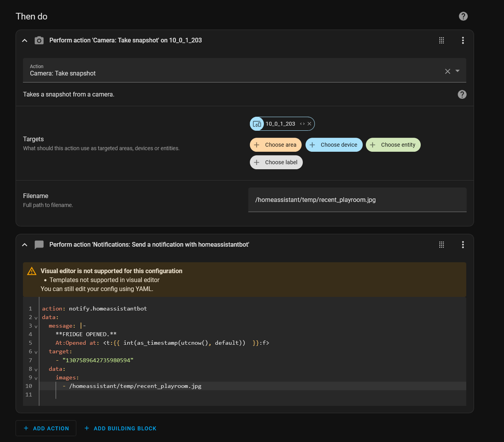Open the overflow menu on the notification action
The width and height of the screenshot is (504, 442).
click(463, 245)
